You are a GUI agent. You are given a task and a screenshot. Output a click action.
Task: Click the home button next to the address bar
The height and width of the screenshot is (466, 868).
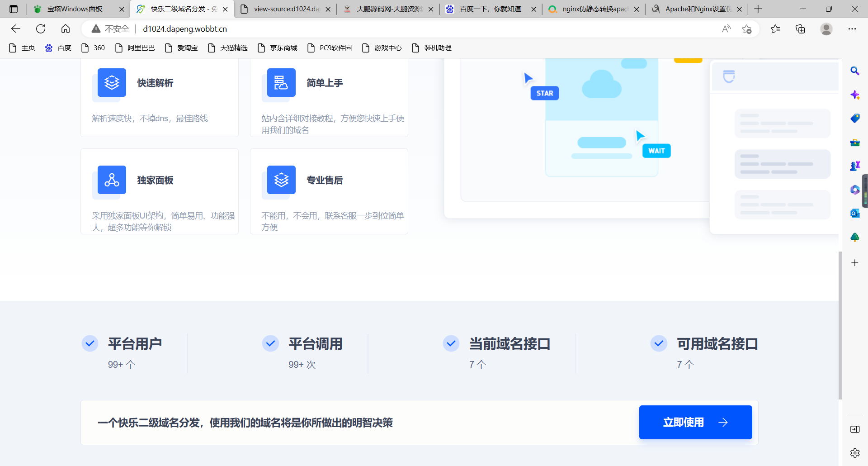[x=66, y=29]
